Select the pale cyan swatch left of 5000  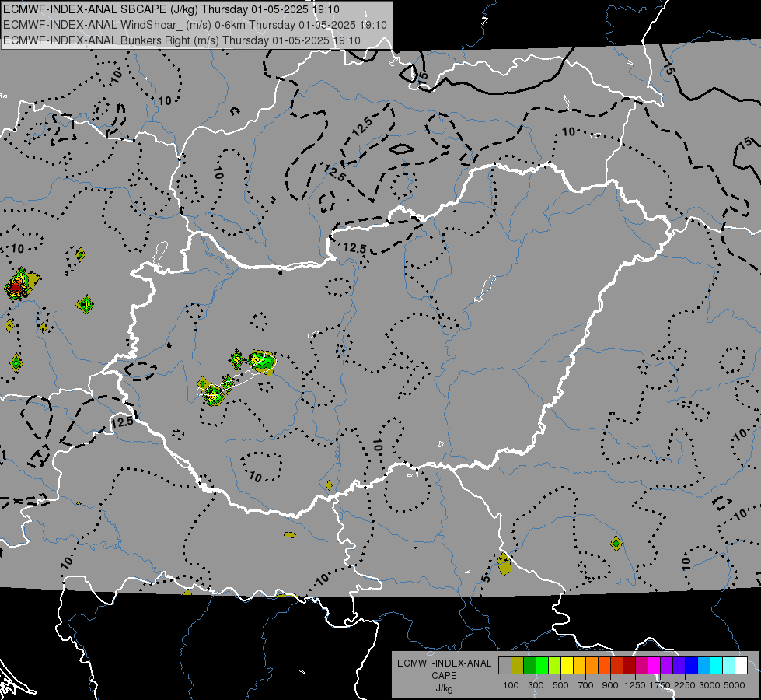coord(729,665)
